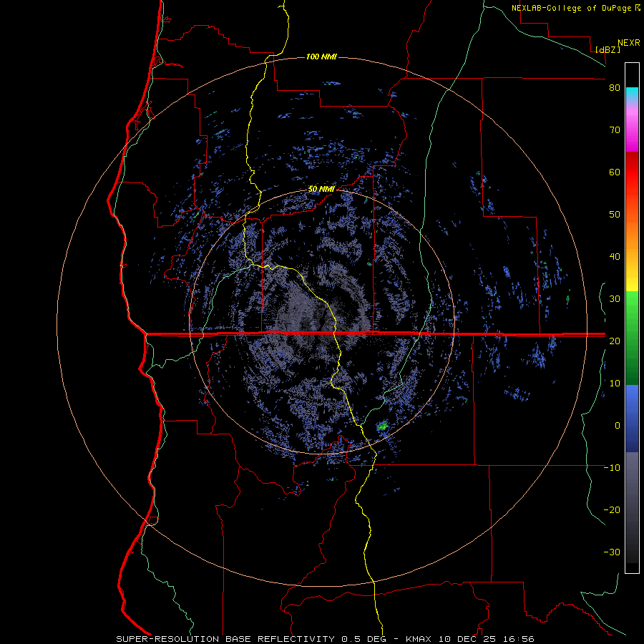Click the cyan top of the color scale
Image resolution: width=644 pixels, height=644 pixels.
point(632,94)
